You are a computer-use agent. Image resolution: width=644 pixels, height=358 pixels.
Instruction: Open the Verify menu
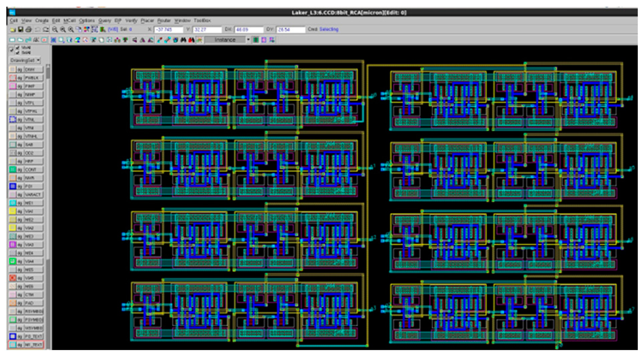pyautogui.click(x=131, y=21)
